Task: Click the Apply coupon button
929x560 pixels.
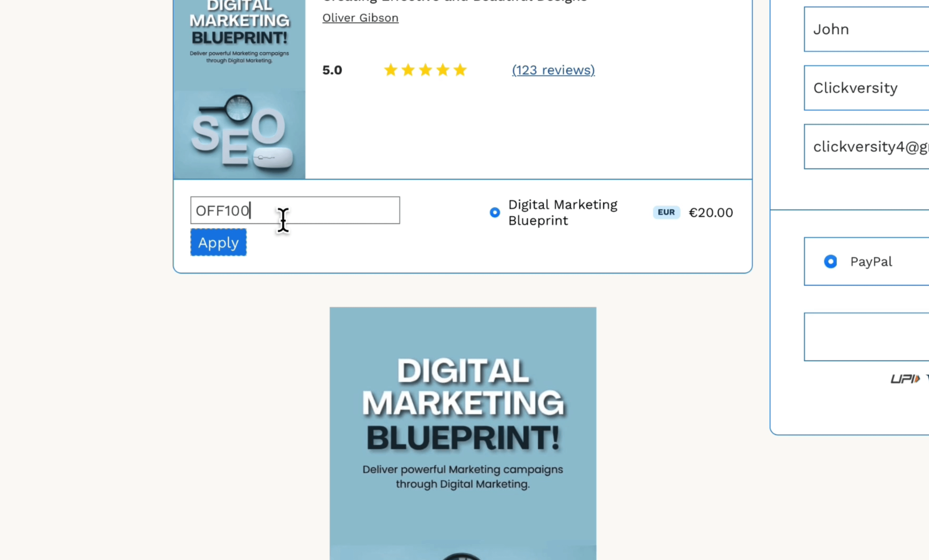Action: pyautogui.click(x=218, y=242)
